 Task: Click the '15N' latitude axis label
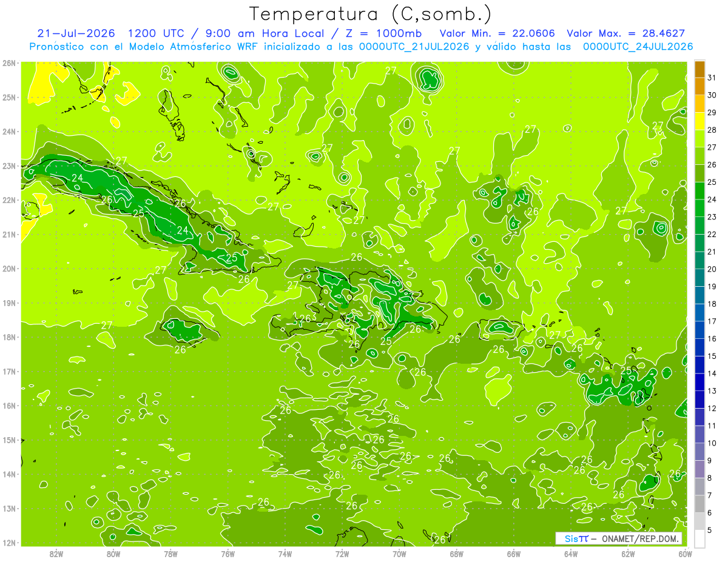pos(8,440)
